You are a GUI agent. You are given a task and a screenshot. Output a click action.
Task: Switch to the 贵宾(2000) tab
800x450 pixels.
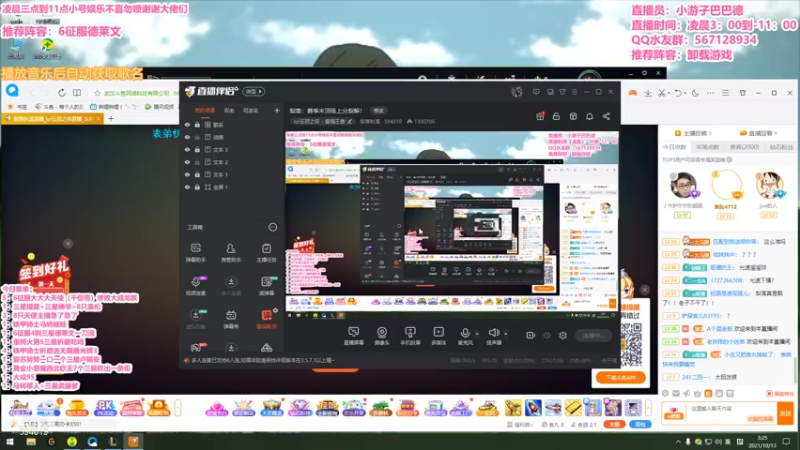[x=744, y=147]
